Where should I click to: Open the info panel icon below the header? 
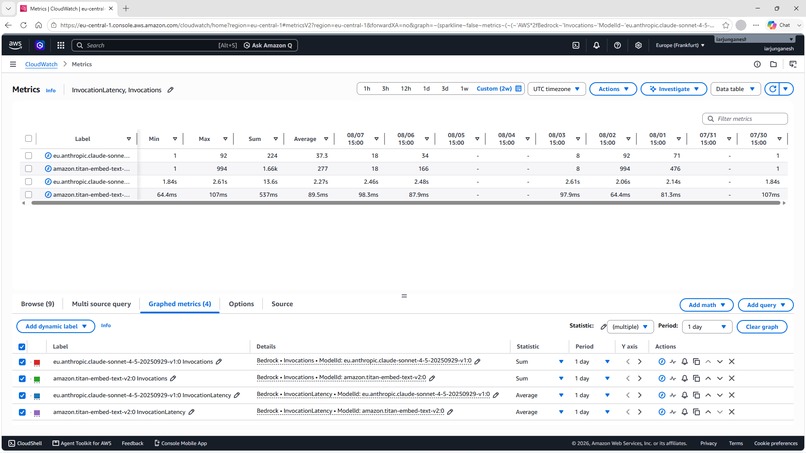pyautogui.click(x=757, y=64)
